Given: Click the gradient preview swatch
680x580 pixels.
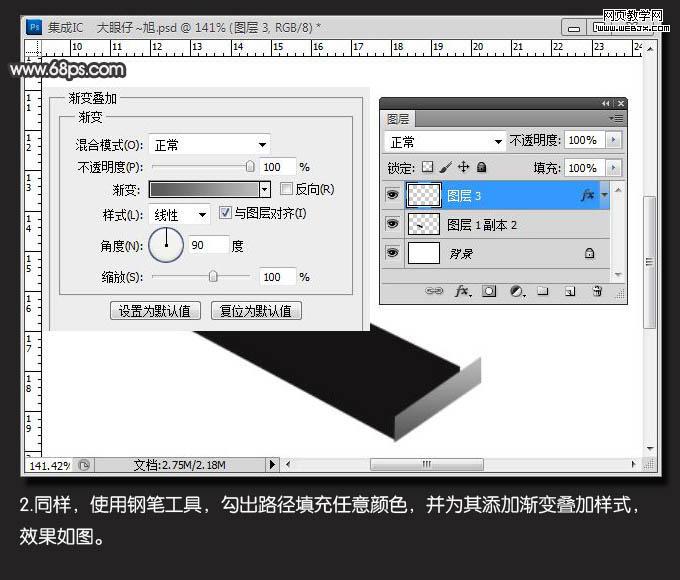Looking at the screenshot, I should [204, 190].
